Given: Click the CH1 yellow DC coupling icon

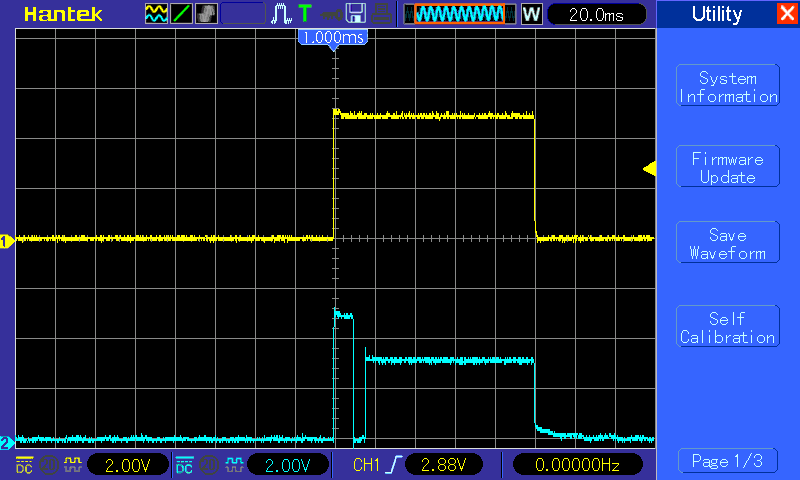Looking at the screenshot, I should (24, 465).
